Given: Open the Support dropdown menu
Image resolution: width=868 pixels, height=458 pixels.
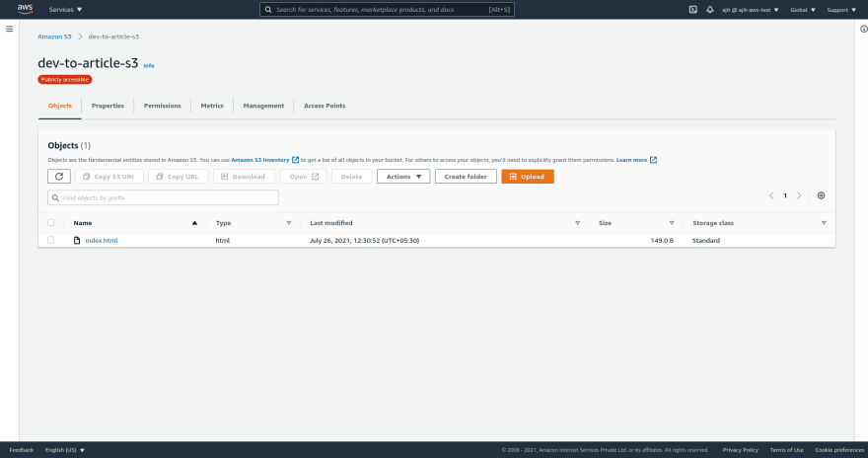Looking at the screenshot, I should [841, 10].
